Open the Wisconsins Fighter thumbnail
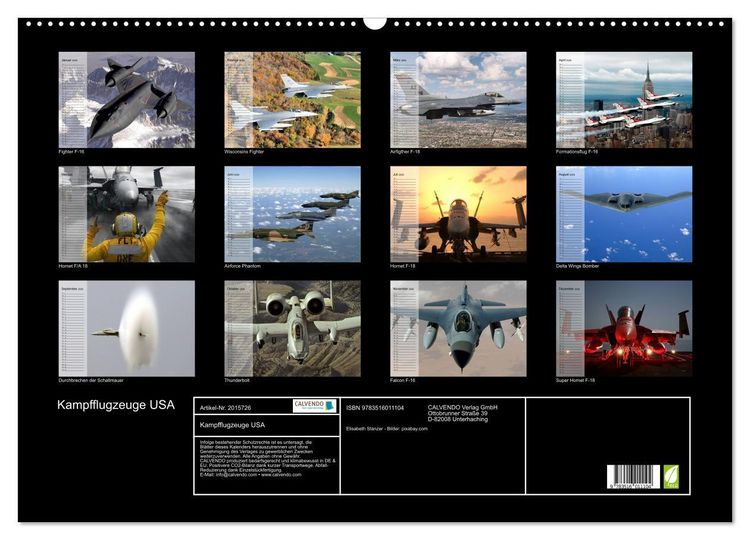 point(292,99)
